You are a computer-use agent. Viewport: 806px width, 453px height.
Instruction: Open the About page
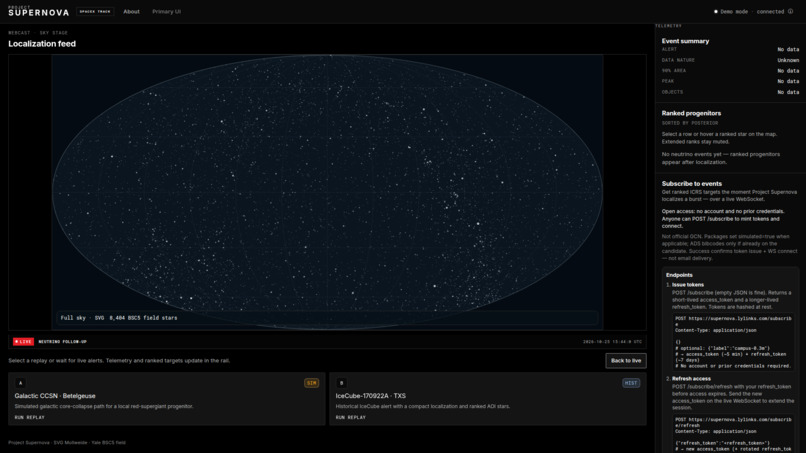coord(131,11)
